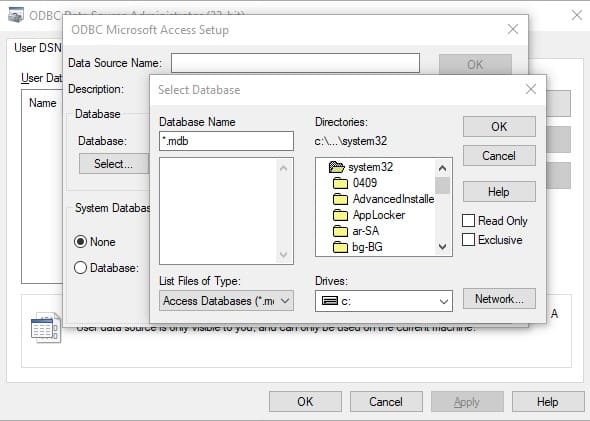The image size is (590, 421).
Task: Close the Select Database dialog
Action: [531, 89]
